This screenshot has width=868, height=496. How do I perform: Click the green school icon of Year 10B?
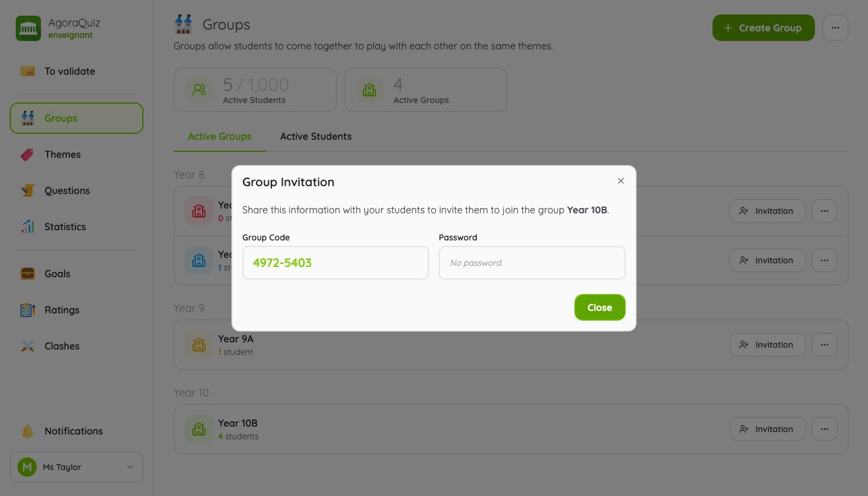click(199, 429)
